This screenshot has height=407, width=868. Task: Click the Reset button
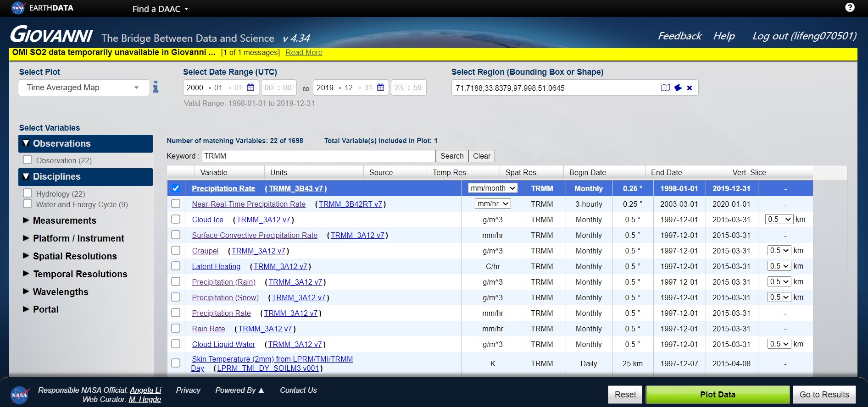click(625, 395)
